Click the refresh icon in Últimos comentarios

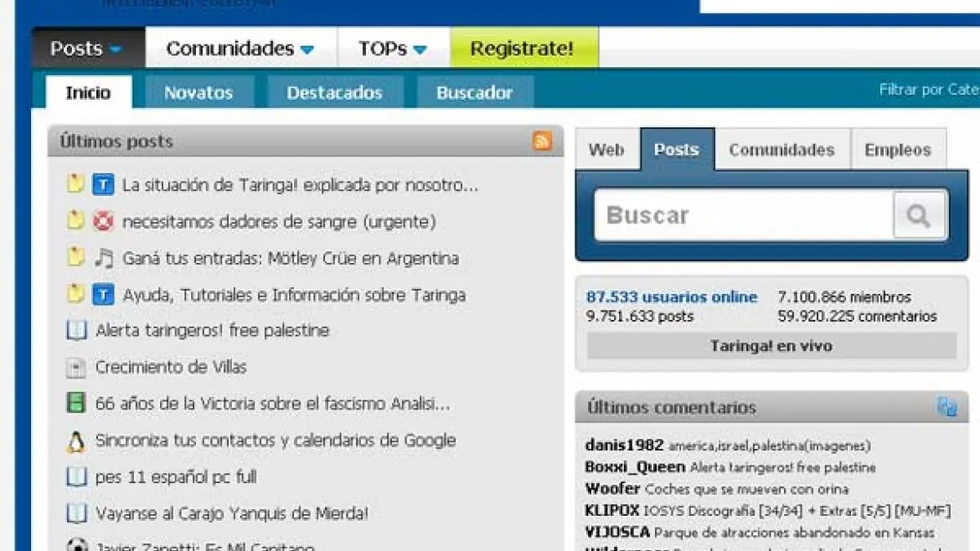946,407
